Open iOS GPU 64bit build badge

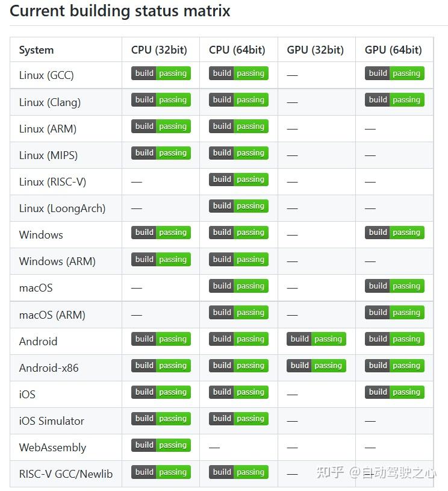[x=394, y=392]
